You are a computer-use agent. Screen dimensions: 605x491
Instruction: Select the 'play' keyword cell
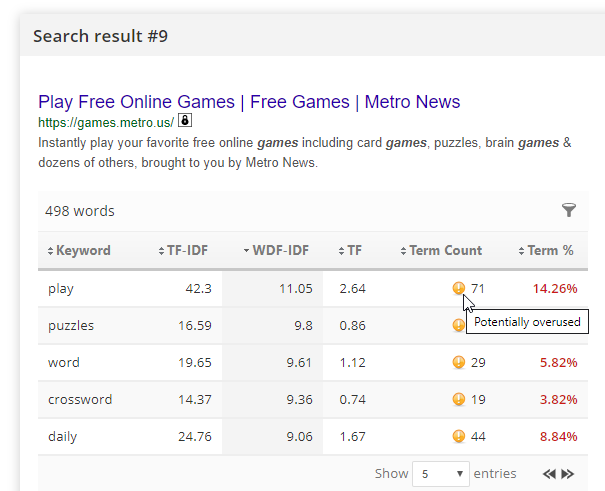tap(61, 289)
